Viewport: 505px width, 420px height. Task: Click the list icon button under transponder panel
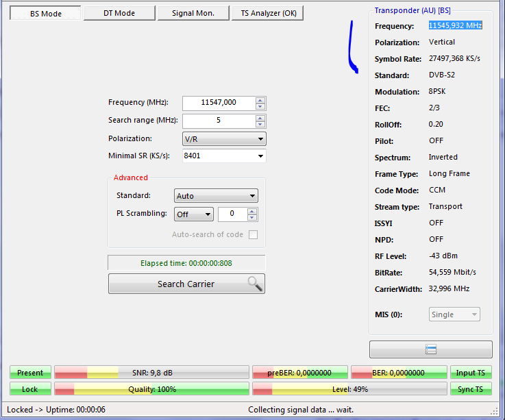pyautogui.click(x=430, y=349)
